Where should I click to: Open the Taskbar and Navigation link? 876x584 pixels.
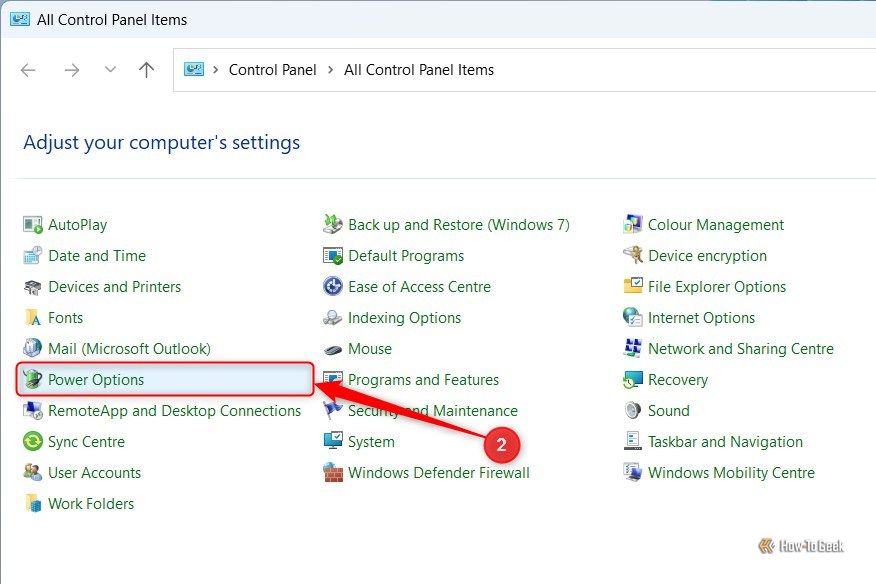pos(725,441)
